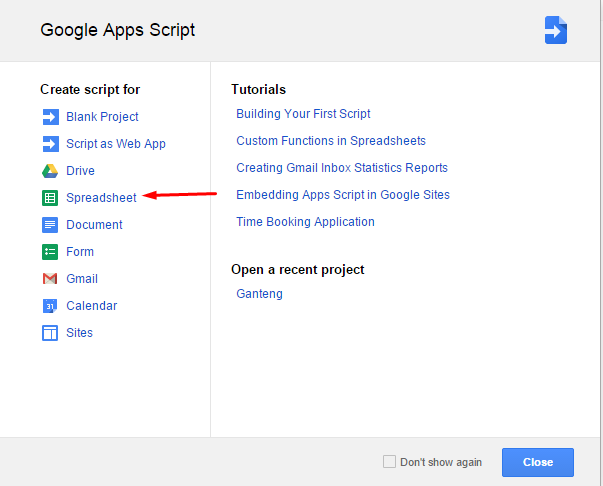The height and width of the screenshot is (486, 603).
Task: Enable the Don't show again checkbox
Action: point(389,462)
